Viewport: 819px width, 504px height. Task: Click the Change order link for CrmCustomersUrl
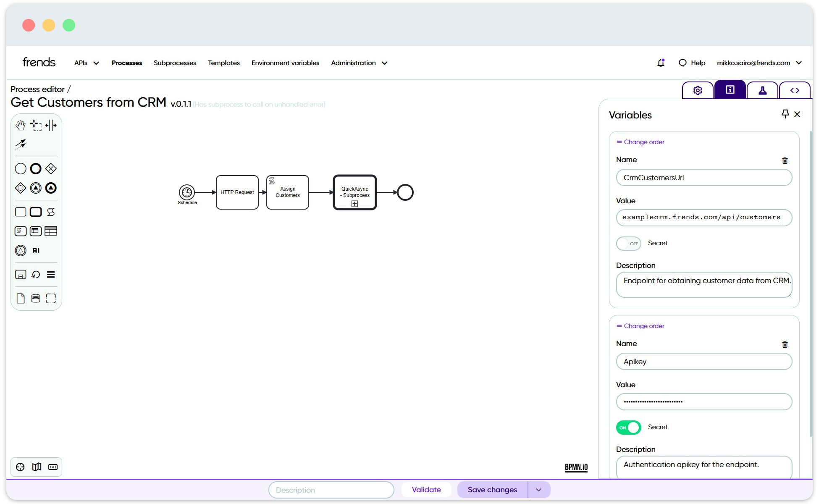[640, 142]
